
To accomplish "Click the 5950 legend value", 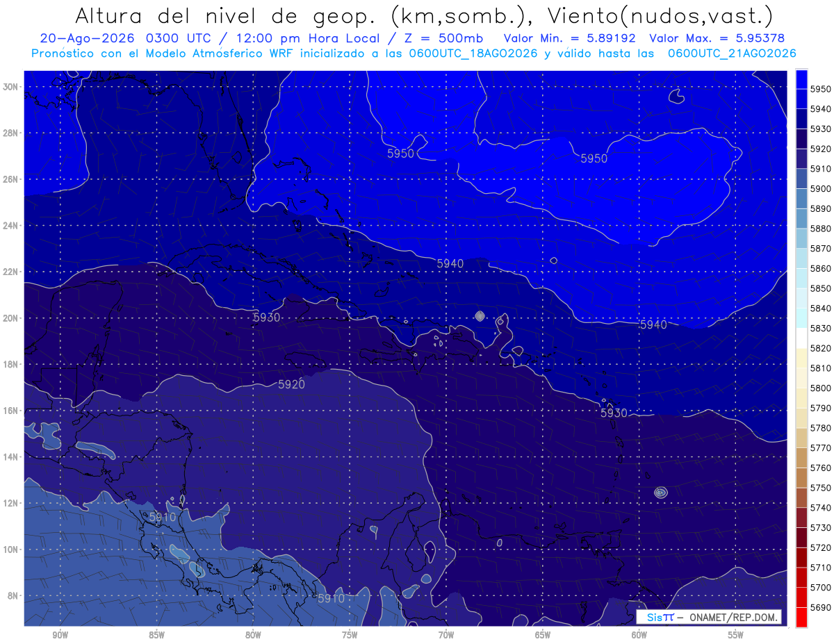I will pyautogui.click(x=820, y=90).
